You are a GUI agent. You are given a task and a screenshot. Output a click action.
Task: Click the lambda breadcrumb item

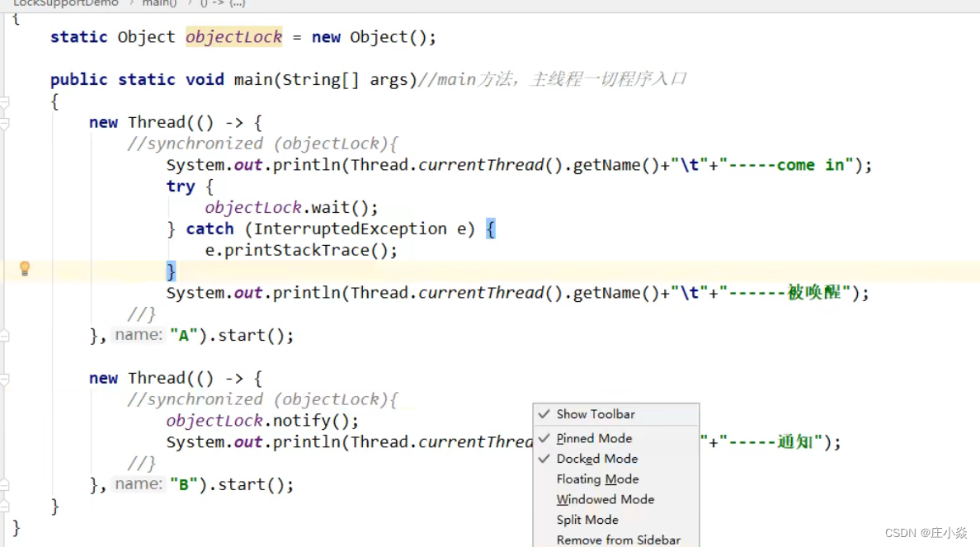[223, 3]
